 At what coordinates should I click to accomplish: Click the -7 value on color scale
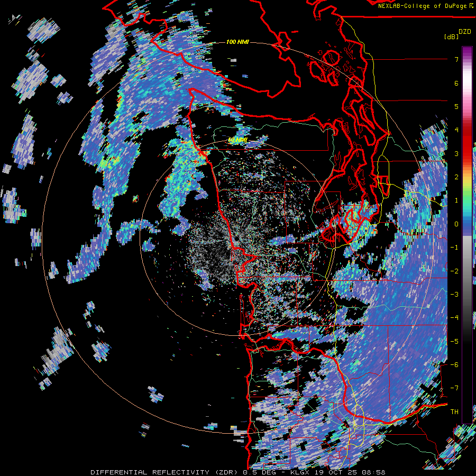click(454, 388)
